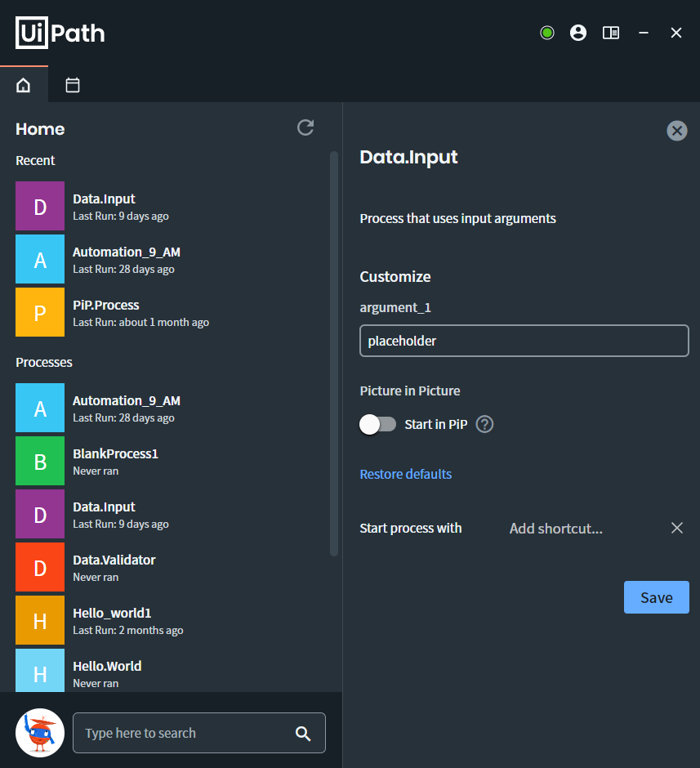Select the PiP.Process name text

(x=106, y=305)
